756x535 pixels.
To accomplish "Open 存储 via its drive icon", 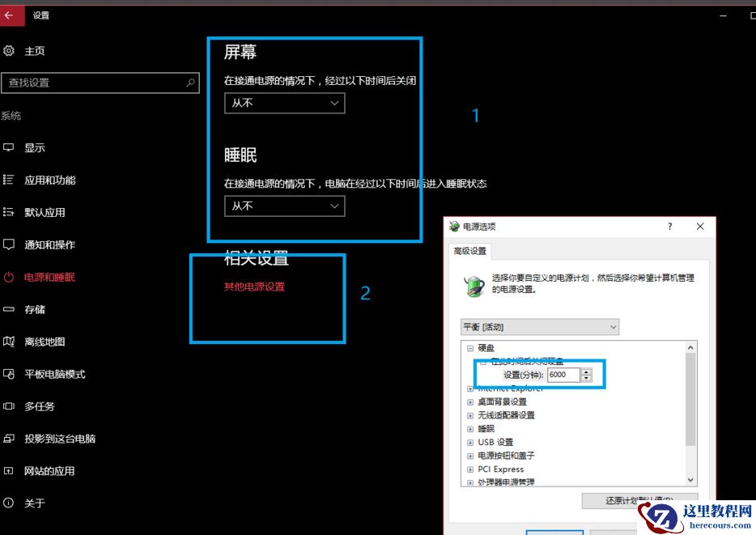I will click(10, 309).
